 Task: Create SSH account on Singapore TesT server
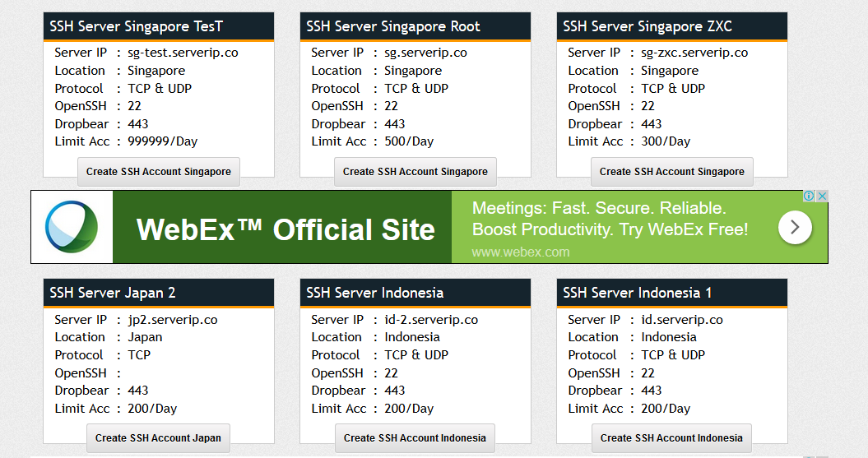158,172
